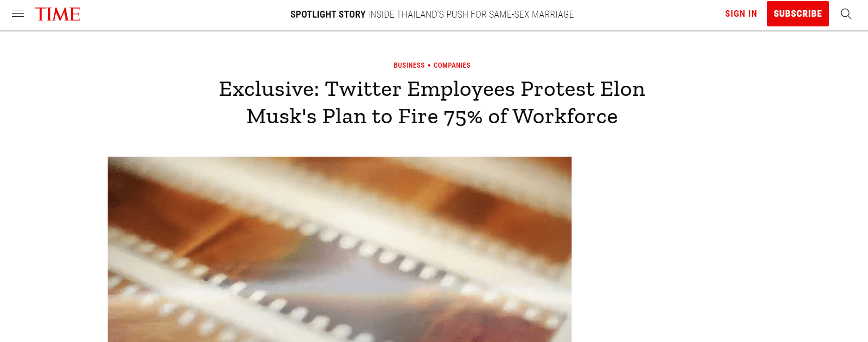Sign in to your TIME account

pos(741,14)
